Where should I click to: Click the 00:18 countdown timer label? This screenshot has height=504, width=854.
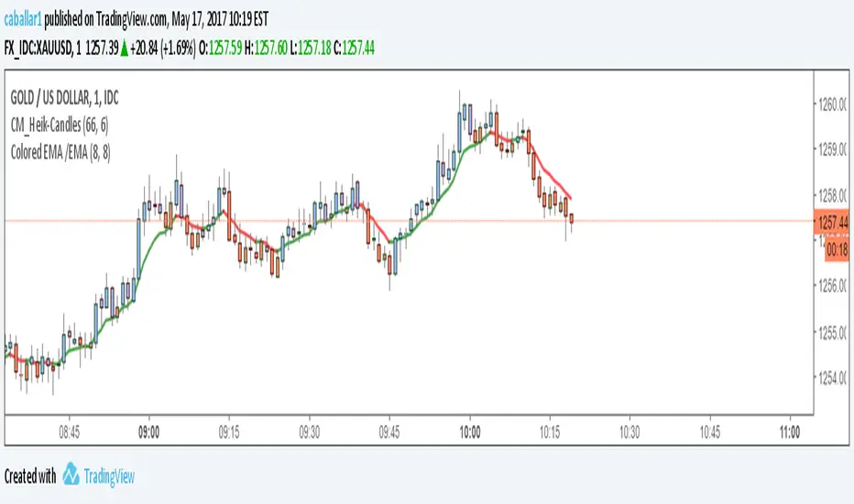[838, 250]
